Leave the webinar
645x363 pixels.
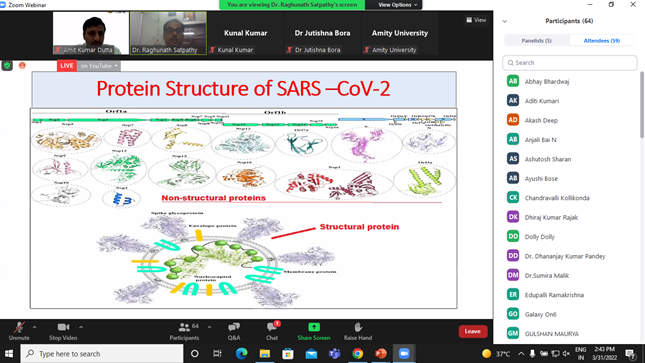(x=473, y=331)
